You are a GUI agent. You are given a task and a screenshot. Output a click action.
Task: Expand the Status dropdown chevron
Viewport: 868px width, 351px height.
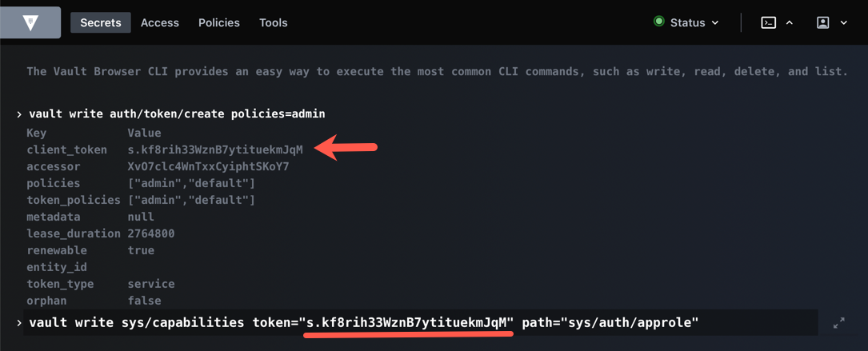(x=715, y=22)
